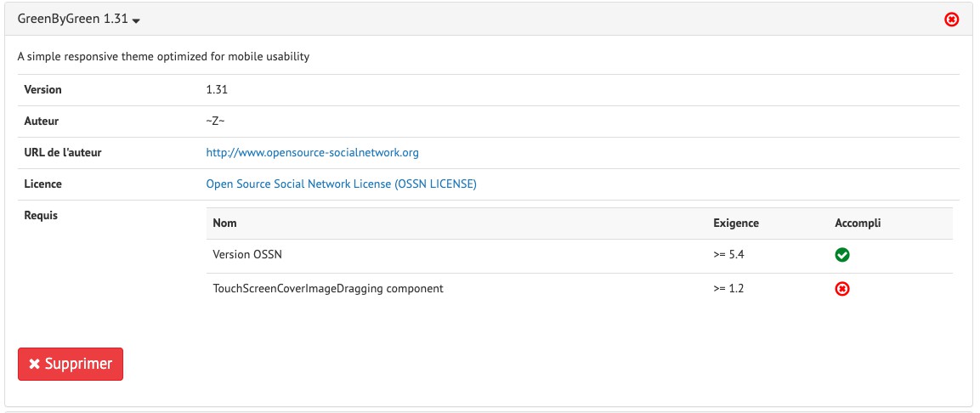This screenshot has height=413, width=980.
Task: Click the >= 1.2 requirement value
Action: 729,289
